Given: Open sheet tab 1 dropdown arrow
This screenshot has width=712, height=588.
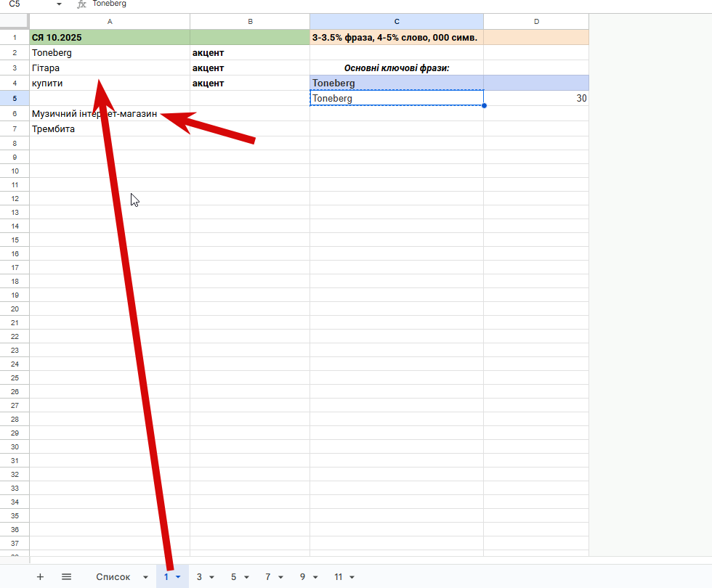Looking at the screenshot, I should [178, 577].
